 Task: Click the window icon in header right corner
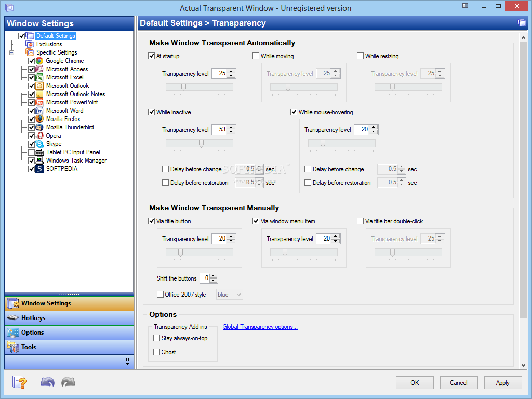click(x=522, y=23)
